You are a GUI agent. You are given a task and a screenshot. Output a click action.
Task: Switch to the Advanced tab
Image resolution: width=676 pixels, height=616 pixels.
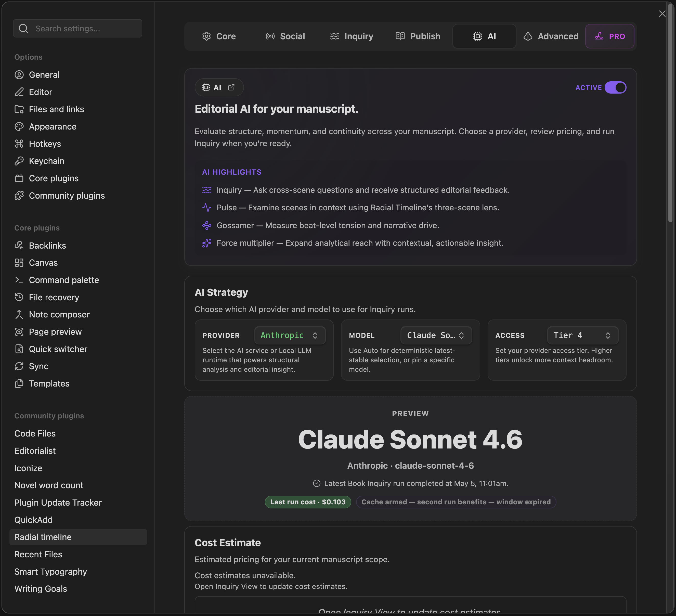pyautogui.click(x=551, y=36)
